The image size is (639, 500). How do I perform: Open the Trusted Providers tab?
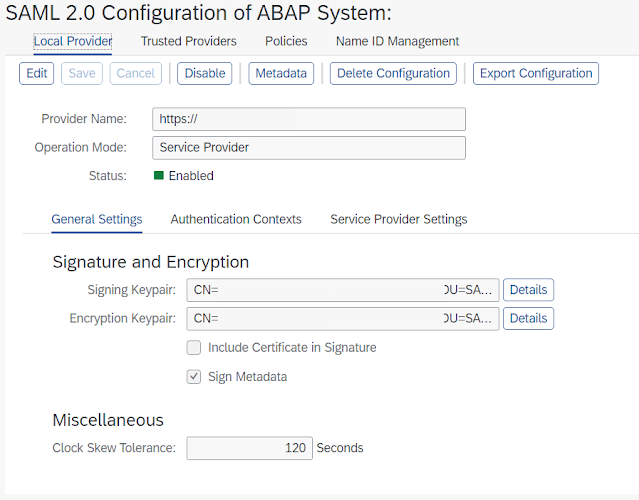[x=188, y=41]
